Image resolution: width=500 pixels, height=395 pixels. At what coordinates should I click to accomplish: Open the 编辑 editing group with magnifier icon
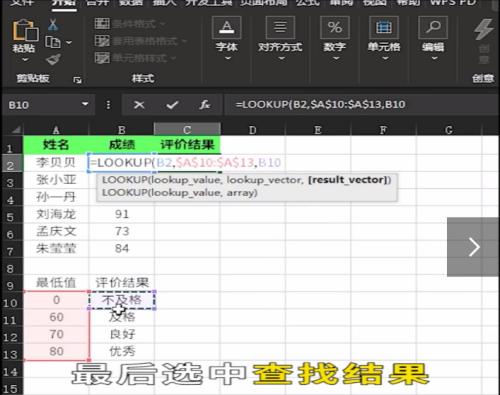tap(433, 38)
